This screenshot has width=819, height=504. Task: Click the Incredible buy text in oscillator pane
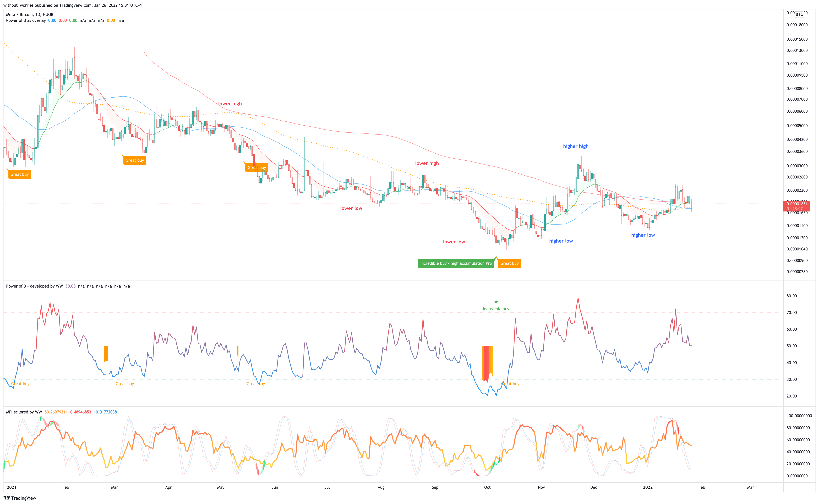(496, 309)
